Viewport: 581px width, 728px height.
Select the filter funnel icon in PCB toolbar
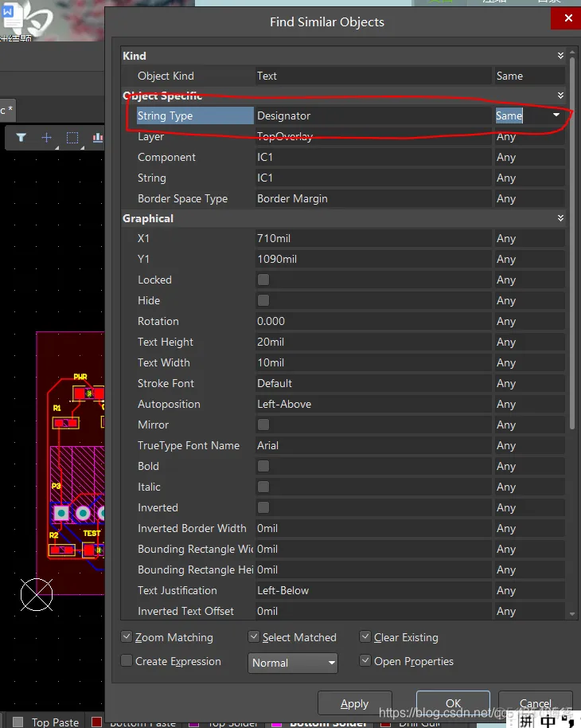pos(21,138)
